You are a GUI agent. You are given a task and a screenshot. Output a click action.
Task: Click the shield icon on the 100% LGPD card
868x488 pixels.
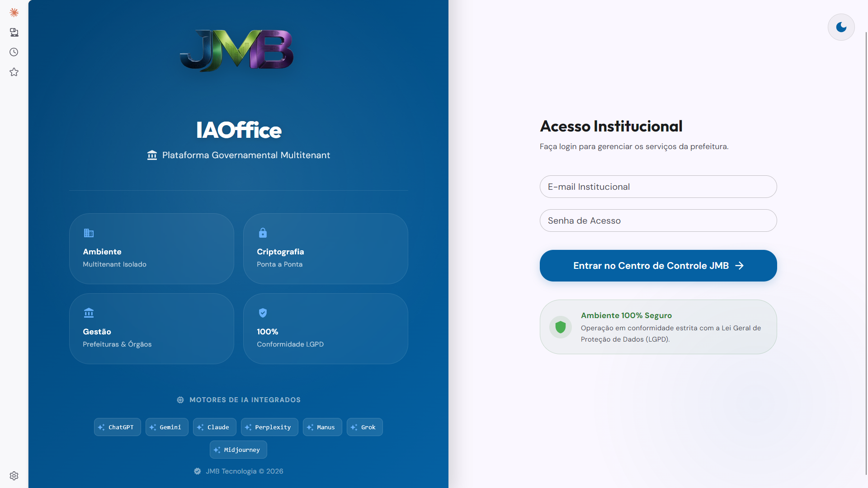coord(263,313)
